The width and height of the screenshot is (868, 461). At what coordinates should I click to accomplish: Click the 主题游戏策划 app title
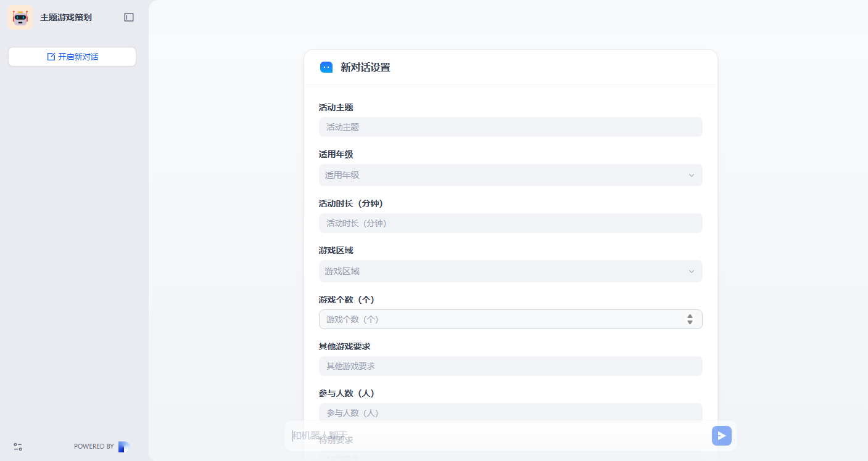pos(66,17)
